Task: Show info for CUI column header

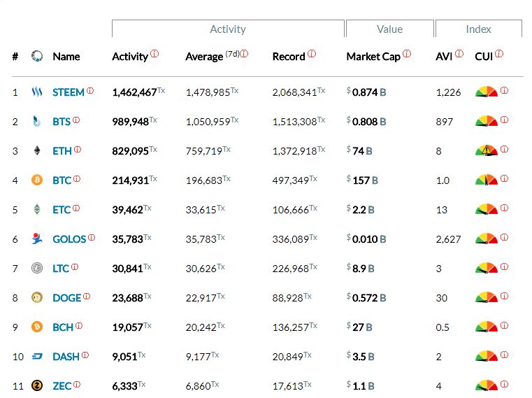Action: click(499, 54)
